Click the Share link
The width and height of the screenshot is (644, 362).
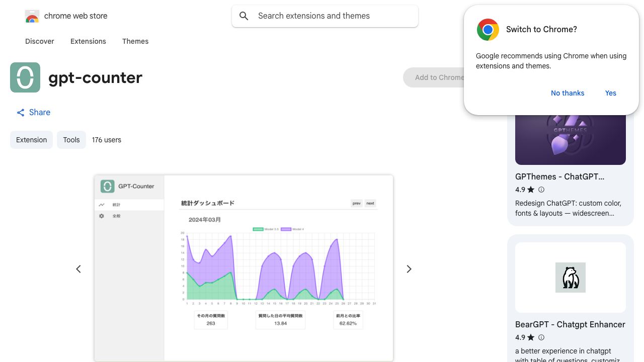point(33,113)
